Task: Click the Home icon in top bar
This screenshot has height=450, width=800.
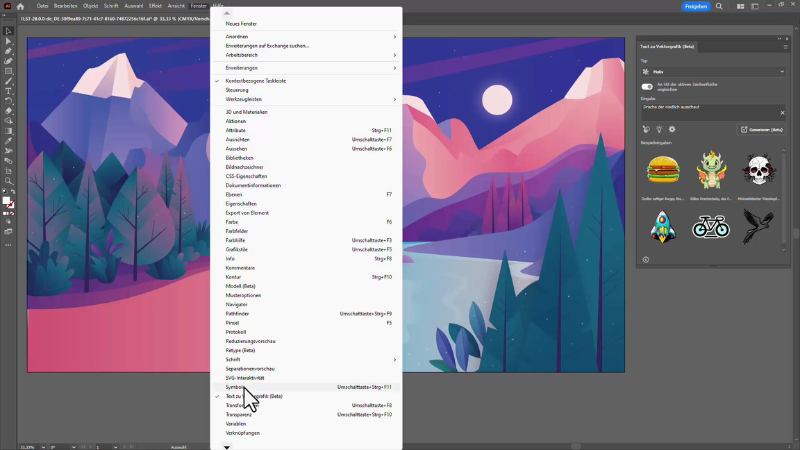Action: click(24, 6)
